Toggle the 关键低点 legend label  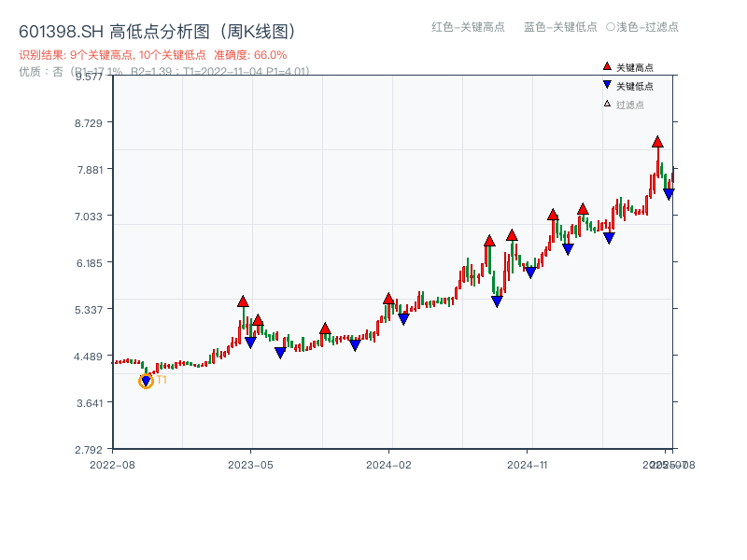click(634, 86)
